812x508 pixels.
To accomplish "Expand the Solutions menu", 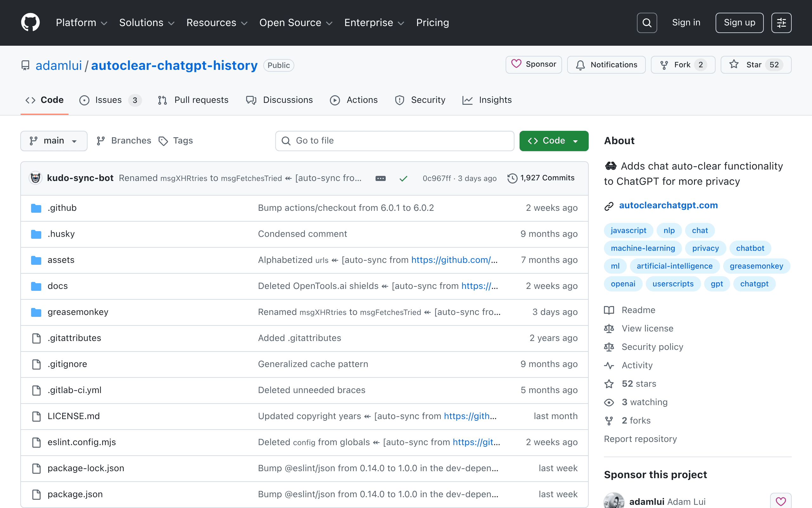I will 147,23.
